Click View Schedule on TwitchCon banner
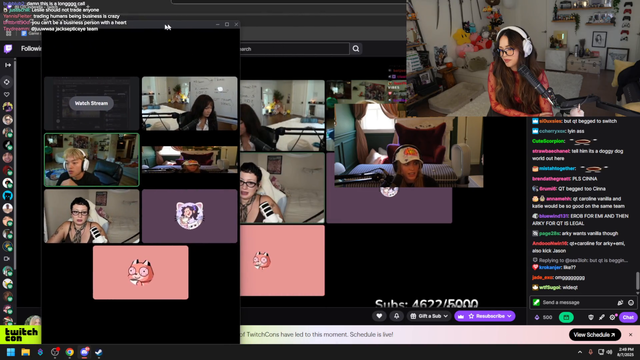Viewport: 640px width, 360px height. click(x=595, y=335)
